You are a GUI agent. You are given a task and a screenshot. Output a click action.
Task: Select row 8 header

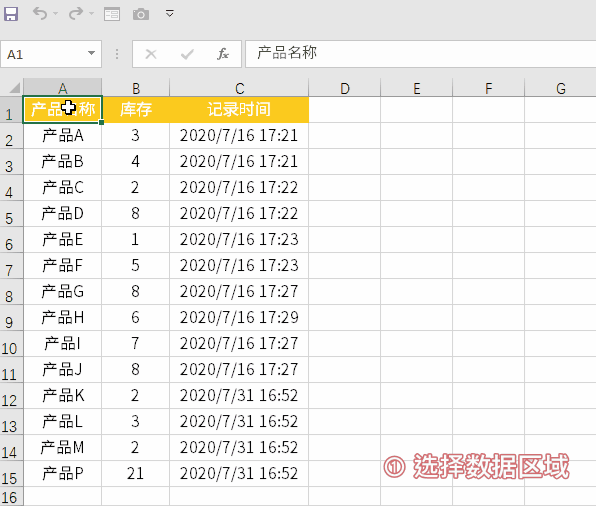pyautogui.click(x=11, y=292)
